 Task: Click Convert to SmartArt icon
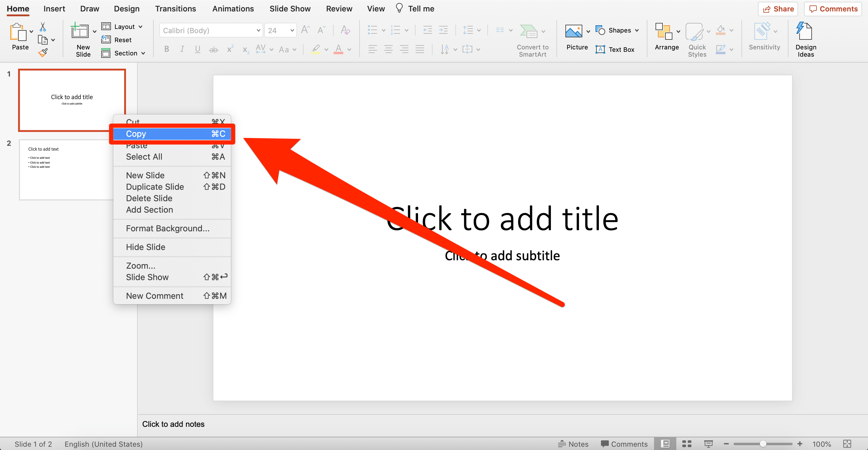pos(528,31)
